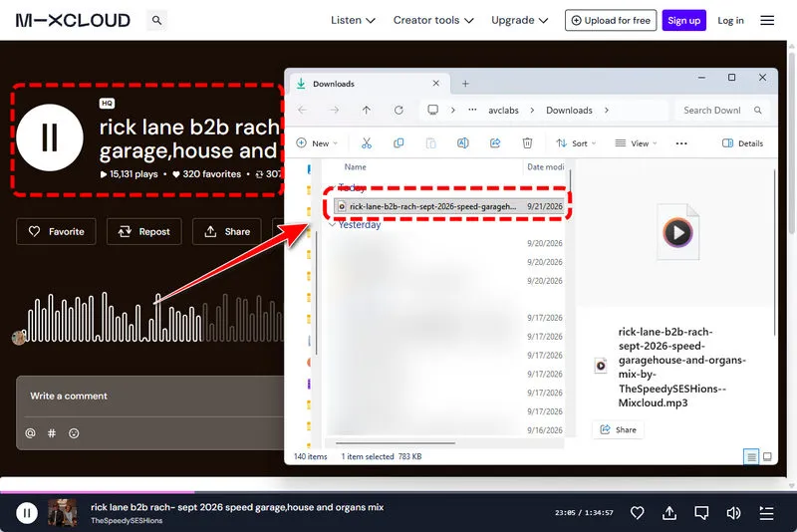Navigate up one folder level

[366, 110]
